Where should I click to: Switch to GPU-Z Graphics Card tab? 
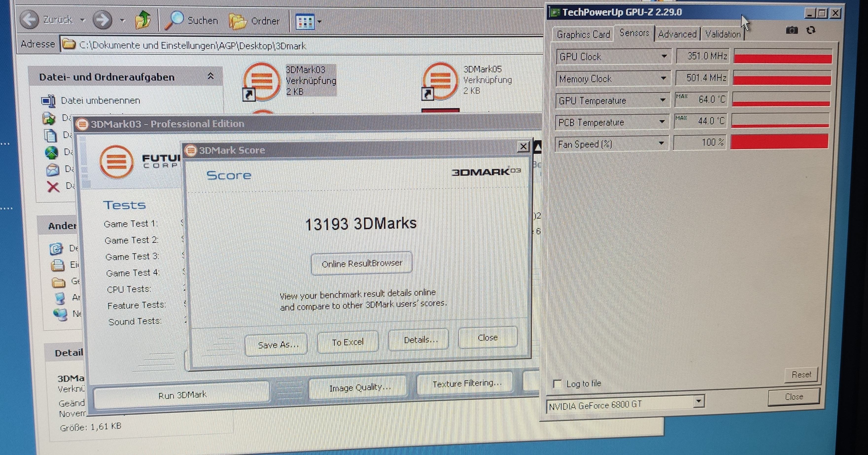[583, 35]
